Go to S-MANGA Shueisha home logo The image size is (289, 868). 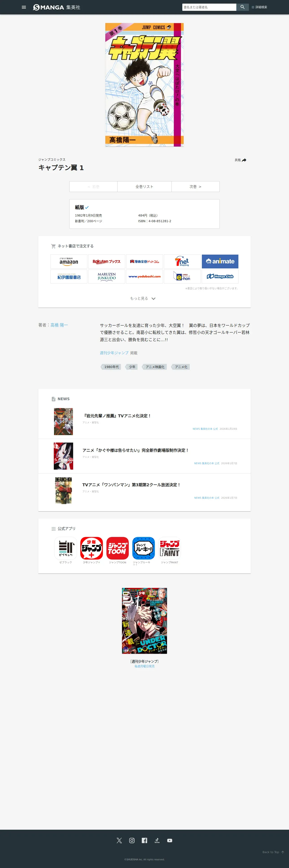tap(56, 7)
